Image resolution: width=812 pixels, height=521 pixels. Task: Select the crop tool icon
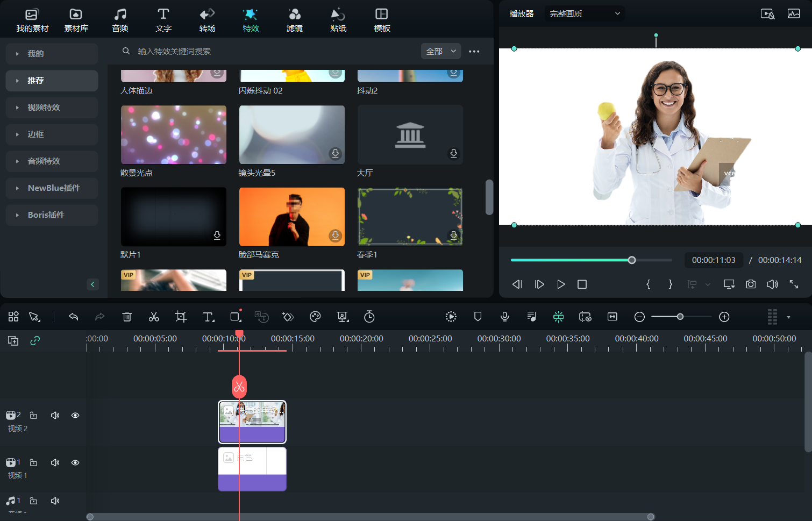pos(181,317)
